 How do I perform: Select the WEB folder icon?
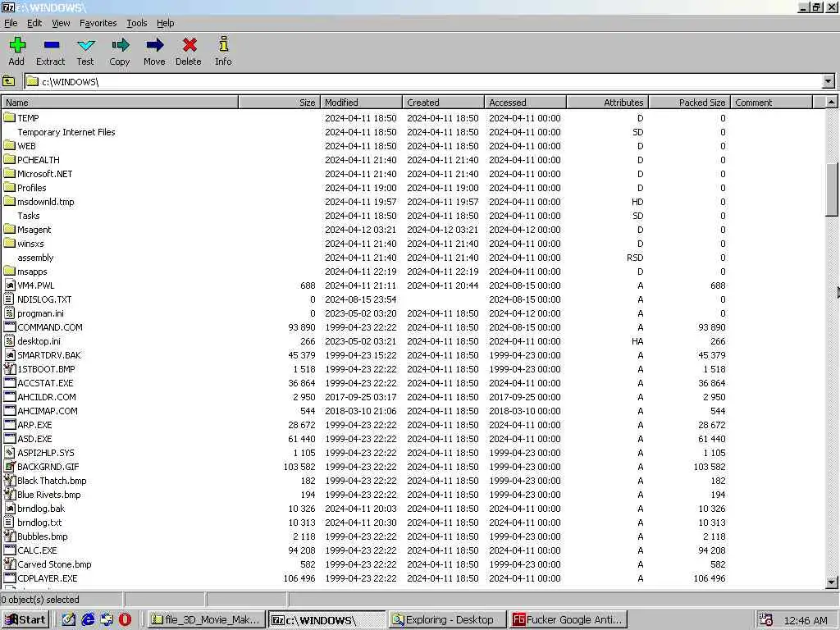9,145
